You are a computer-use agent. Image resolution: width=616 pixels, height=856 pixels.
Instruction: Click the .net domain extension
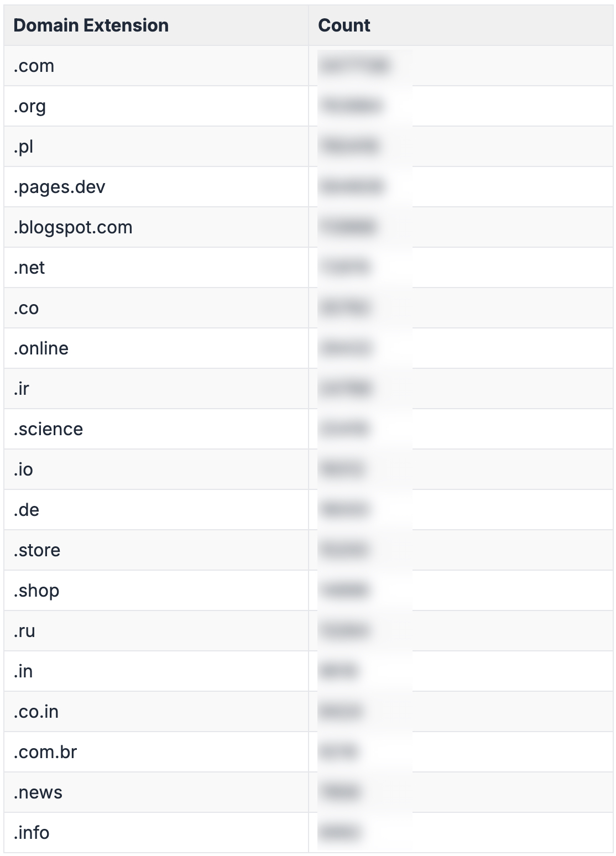(29, 268)
